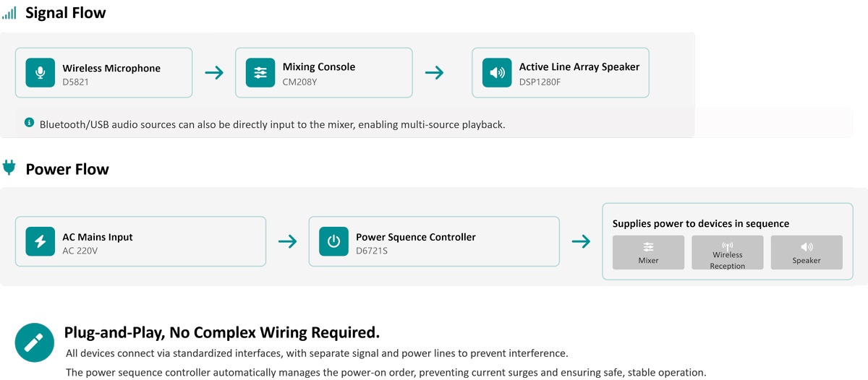The image size is (868, 380).
Task: Click the pencil icon beside Plug-and-Play
Action: click(x=34, y=342)
